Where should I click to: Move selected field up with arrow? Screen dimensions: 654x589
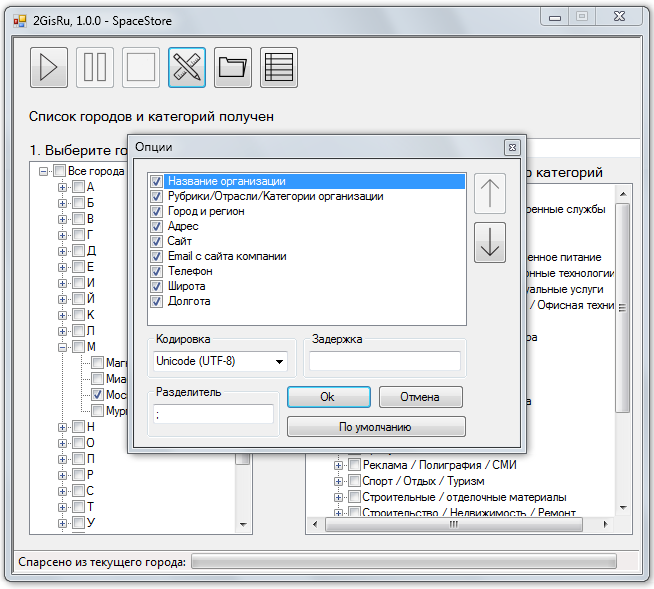point(490,194)
